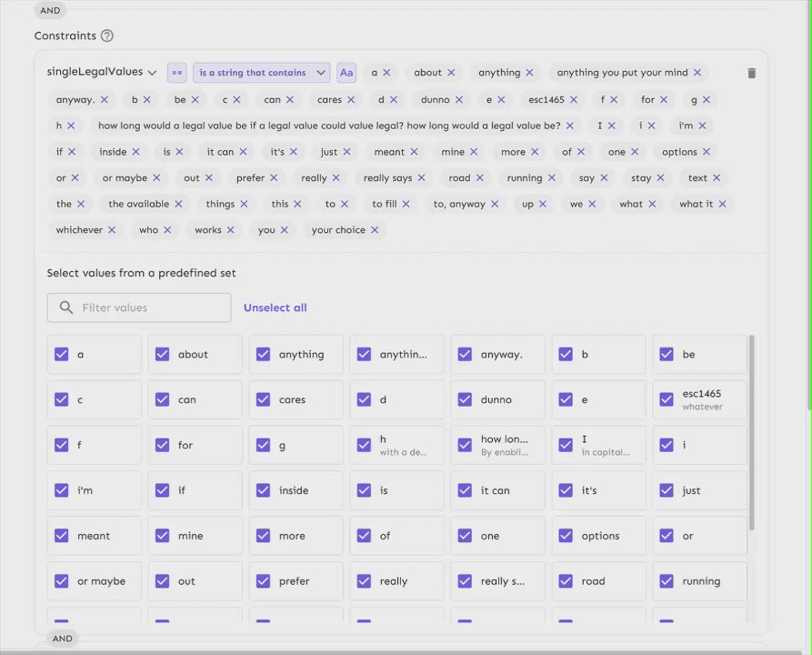
Task: Uncheck the 'mine' value checkbox
Action: click(162, 536)
